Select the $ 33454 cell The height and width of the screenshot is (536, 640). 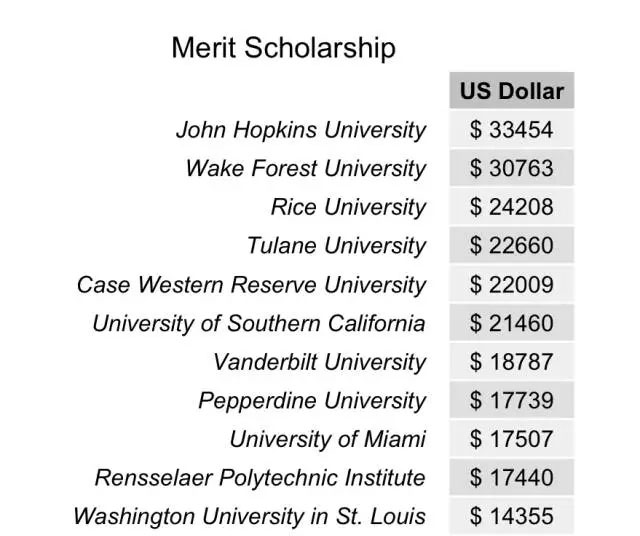pyautogui.click(x=512, y=129)
